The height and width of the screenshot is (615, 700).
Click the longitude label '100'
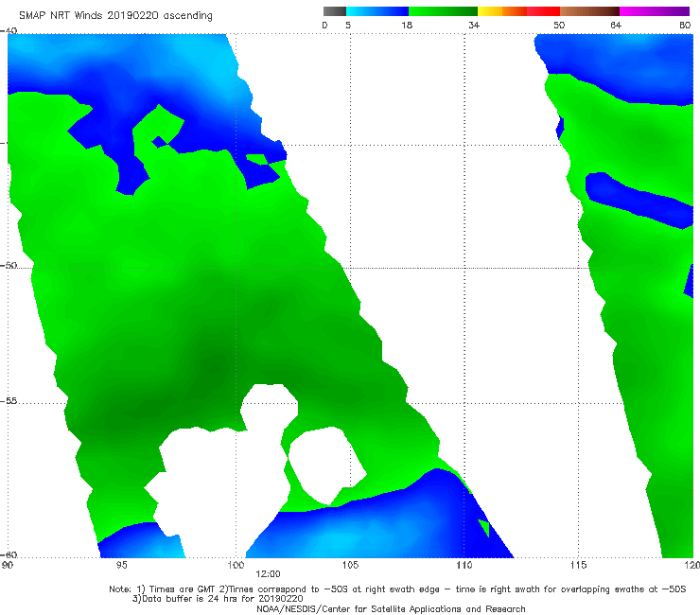[x=236, y=566]
